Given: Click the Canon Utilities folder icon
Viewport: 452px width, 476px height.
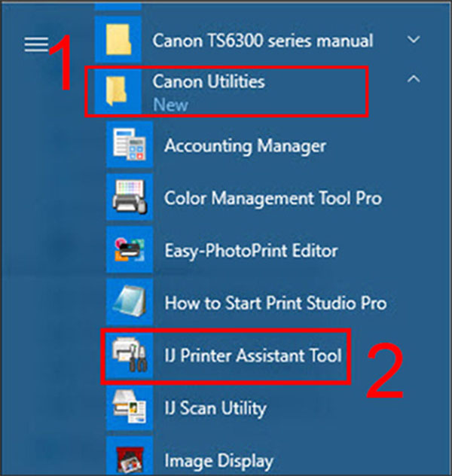Looking at the screenshot, I should point(118,91).
